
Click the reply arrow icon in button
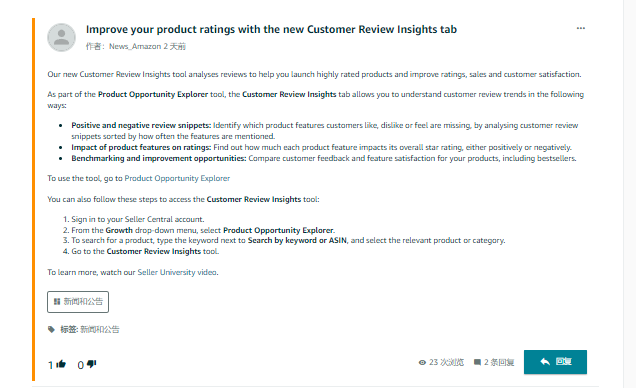tap(545, 361)
